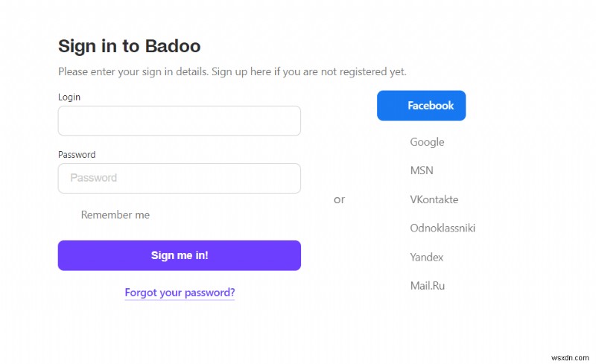Select MSN sign-in option
Viewport: 596px width, 364px height.
tap(422, 170)
